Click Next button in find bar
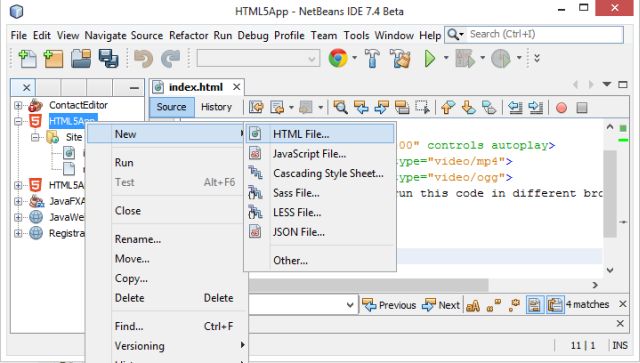 [x=441, y=305]
